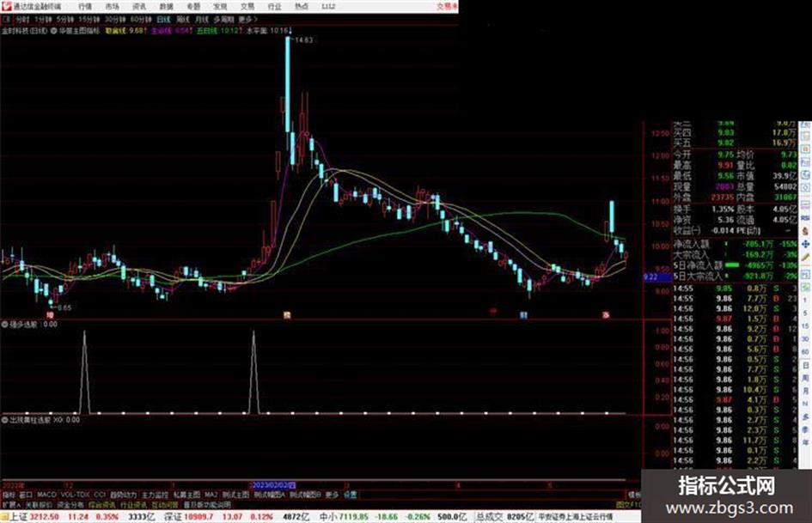Click the round icon of 强多选股 sub-chart
The width and height of the screenshot is (812, 523).
pyautogui.click(x=5, y=325)
